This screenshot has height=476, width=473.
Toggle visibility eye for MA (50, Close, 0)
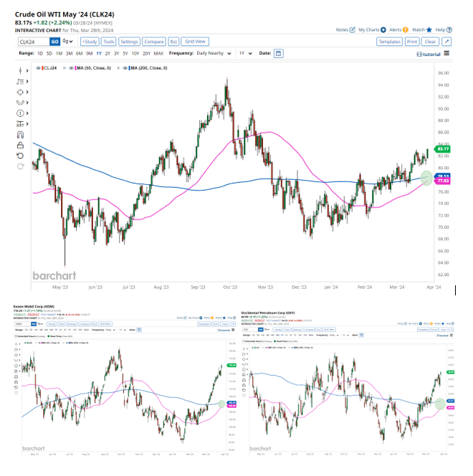click(71, 68)
